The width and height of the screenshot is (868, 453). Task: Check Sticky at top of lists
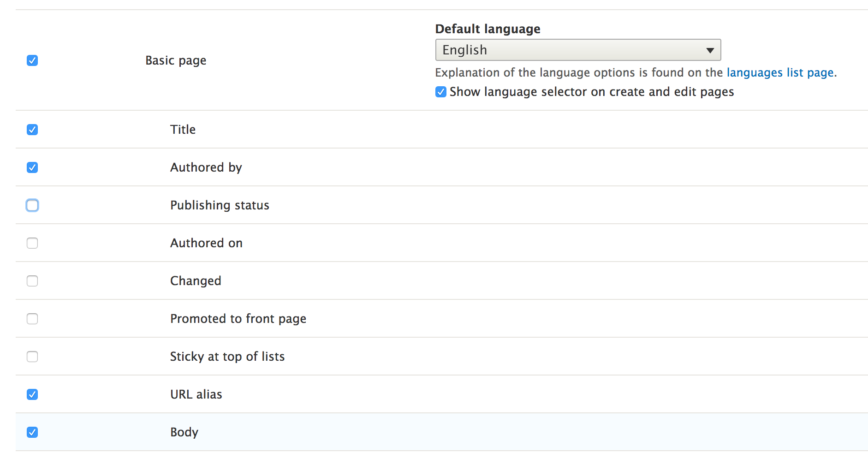pos(32,357)
